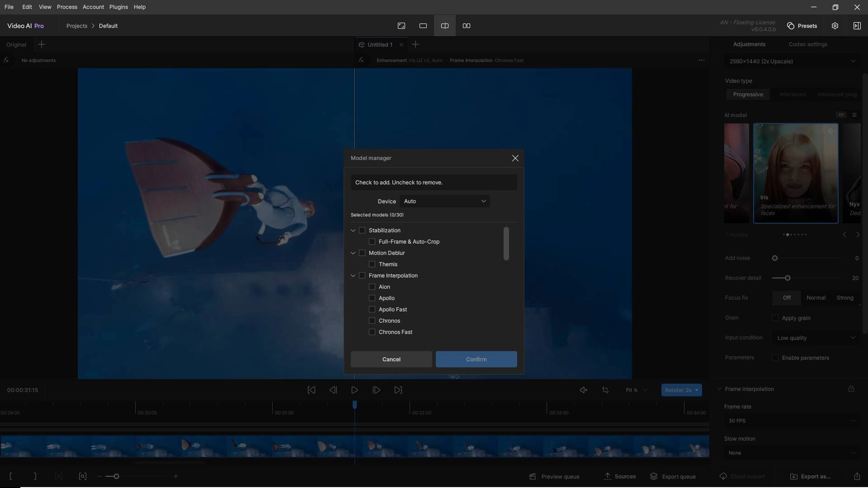Select split view layout icon

(445, 26)
